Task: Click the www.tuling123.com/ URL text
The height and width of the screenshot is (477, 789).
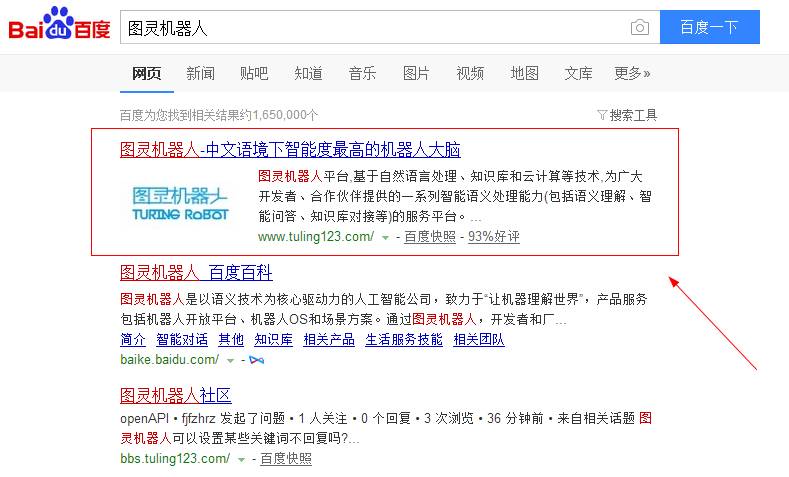Action: 316,236
